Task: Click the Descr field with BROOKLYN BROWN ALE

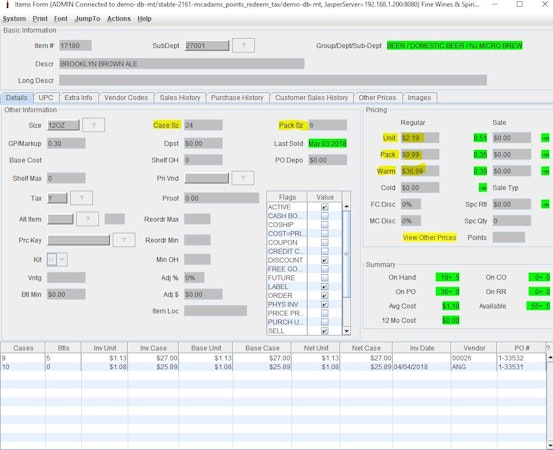Action: click(182, 64)
